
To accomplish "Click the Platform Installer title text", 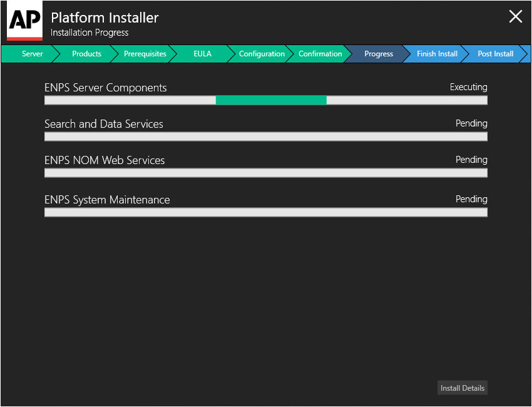I will 105,18.
